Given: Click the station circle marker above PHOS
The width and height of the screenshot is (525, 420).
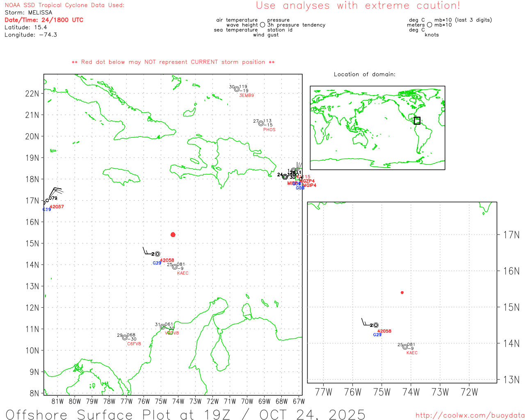Looking at the screenshot, I should (261, 123).
